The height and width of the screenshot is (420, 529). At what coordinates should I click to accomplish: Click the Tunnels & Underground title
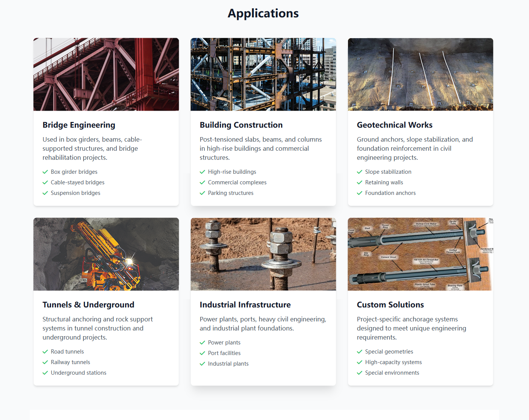tap(88, 305)
